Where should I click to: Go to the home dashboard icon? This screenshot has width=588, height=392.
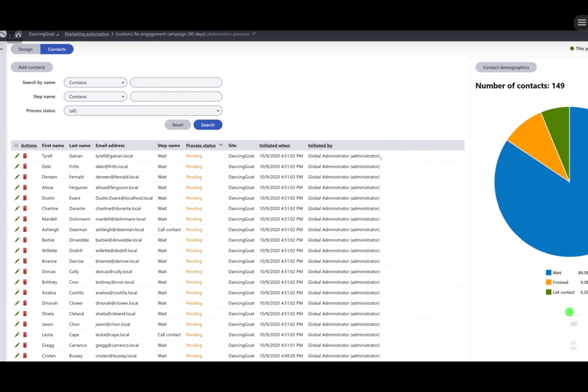pyautogui.click(x=18, y=34)
